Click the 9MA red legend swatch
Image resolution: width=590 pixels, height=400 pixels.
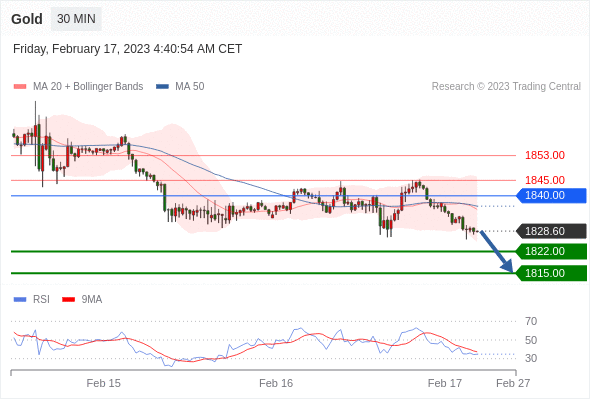68,300
